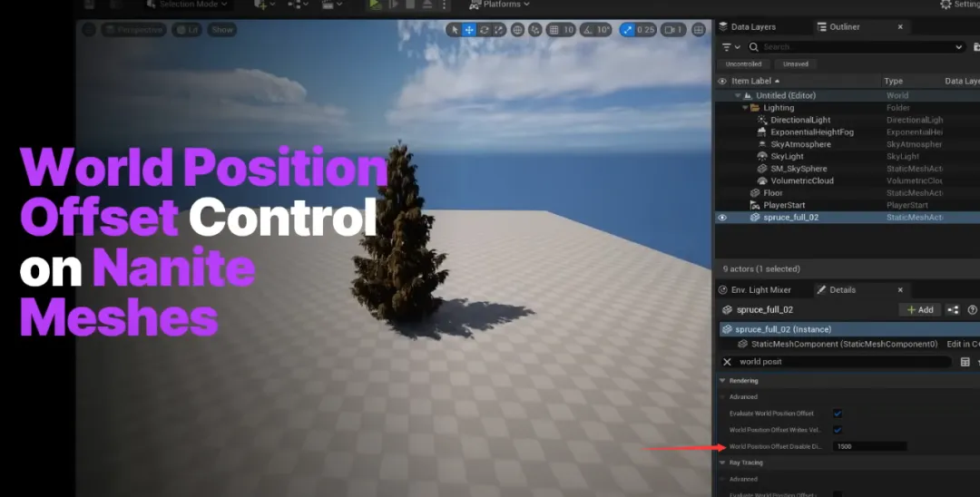Open angle snap 10° dropdown
Image resolution: width=980 pixels, height=497 pixels.
pyautogui.click(x=603, y=29)
